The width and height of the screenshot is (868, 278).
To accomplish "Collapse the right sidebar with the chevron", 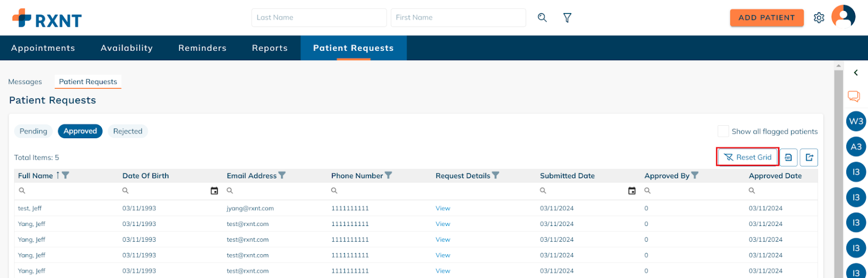I will (x=856, y=73).
